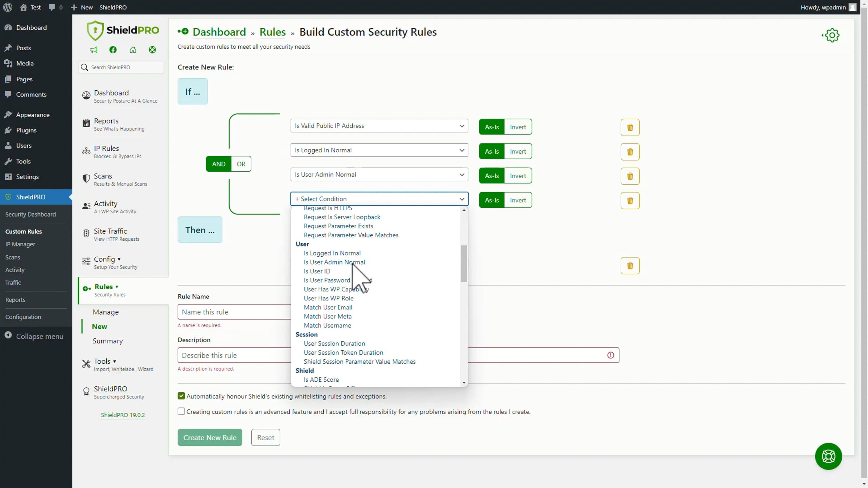Click the home icon under ShieldPRO logo
The image size is (868, 488).
(133, 50)
